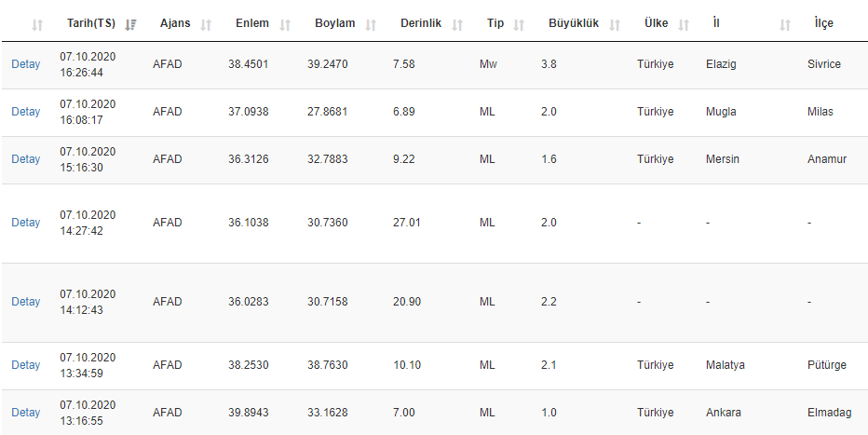View Detay of Mersin Anamur earthquake
This screenshot has height=435, width=868.
pyautogui.click(x=26, y=159)
